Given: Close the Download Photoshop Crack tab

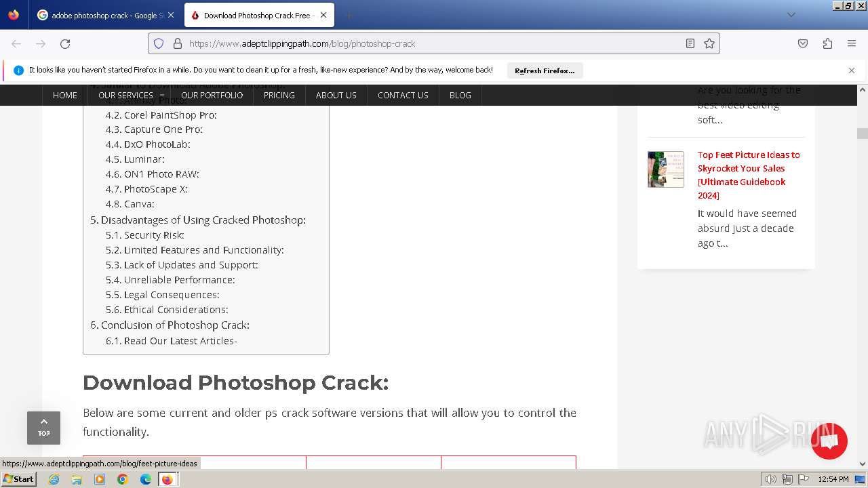Looking at the screenshot, I should coord(323,15).
